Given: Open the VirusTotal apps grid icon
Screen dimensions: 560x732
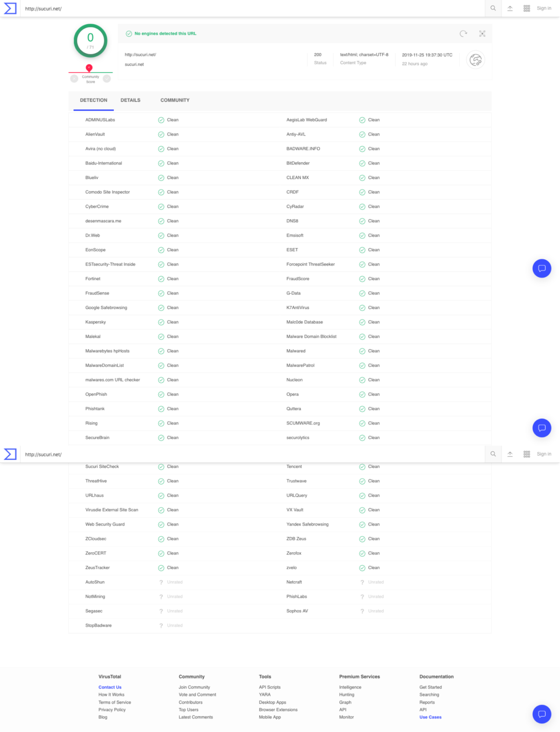Looking at the screenshot, I should pos(527,8).
